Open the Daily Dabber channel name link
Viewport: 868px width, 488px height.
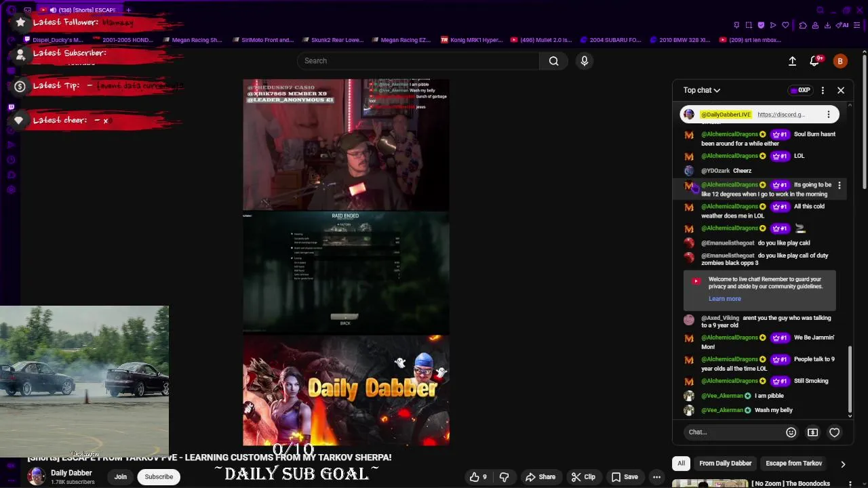[x=71, y=473]
